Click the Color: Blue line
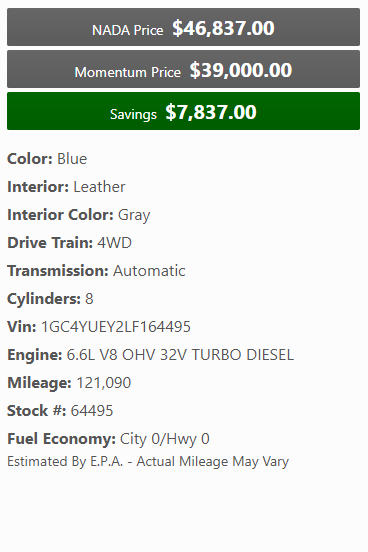Screen dimensions: 368x552 point(47,159)
